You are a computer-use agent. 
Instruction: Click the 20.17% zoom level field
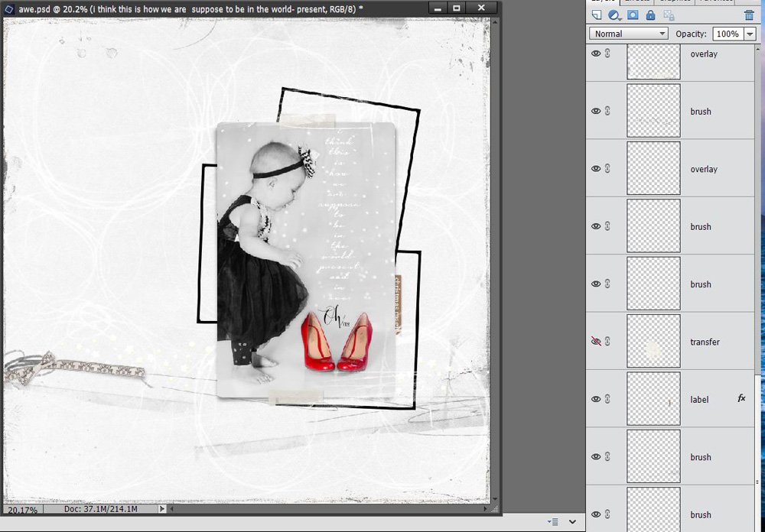(22, 510)
